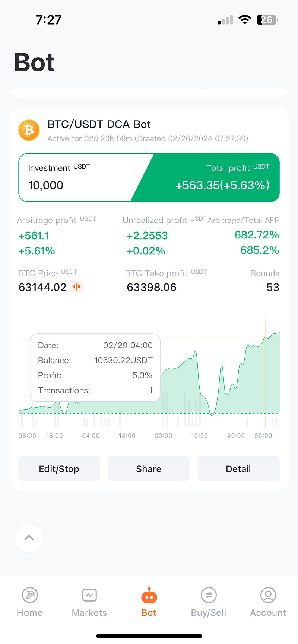Tap the cellular signal bars

[225, 20]
